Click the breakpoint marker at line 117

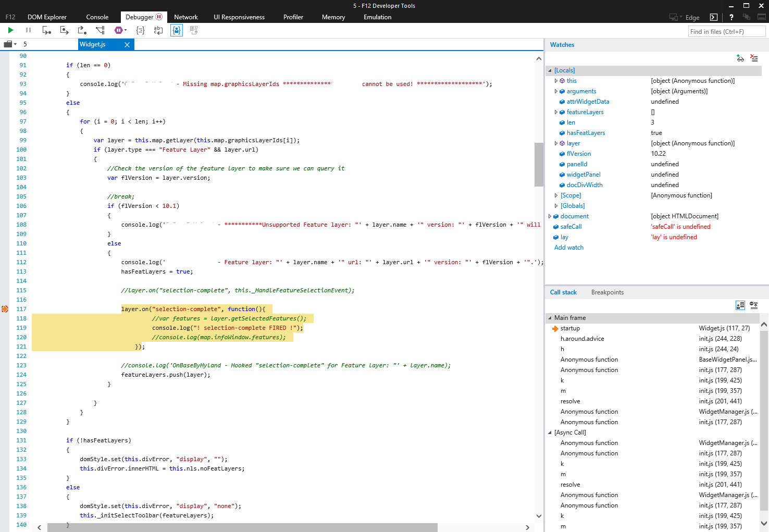pyautogui.click(x=5, y=309)
